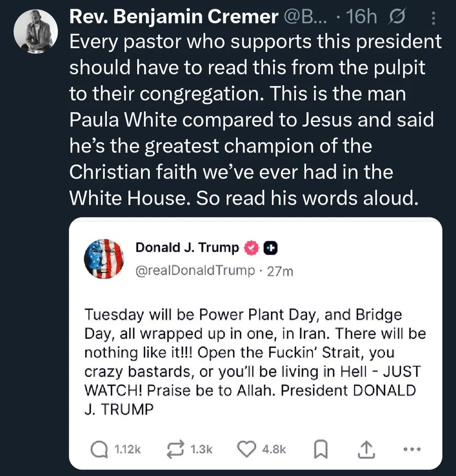
Task: Open vertical three-dot menu on Cremer's post
Action: 433,18
